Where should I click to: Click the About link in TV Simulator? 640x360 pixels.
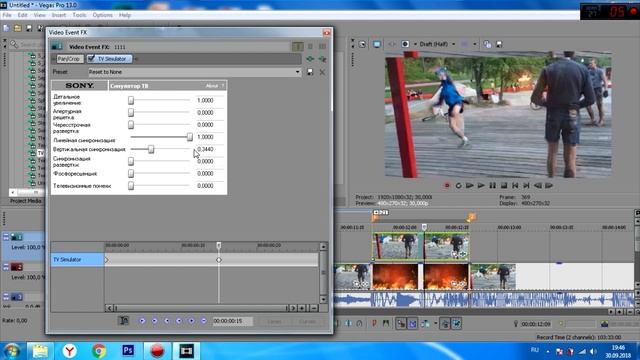click(211, 86)
